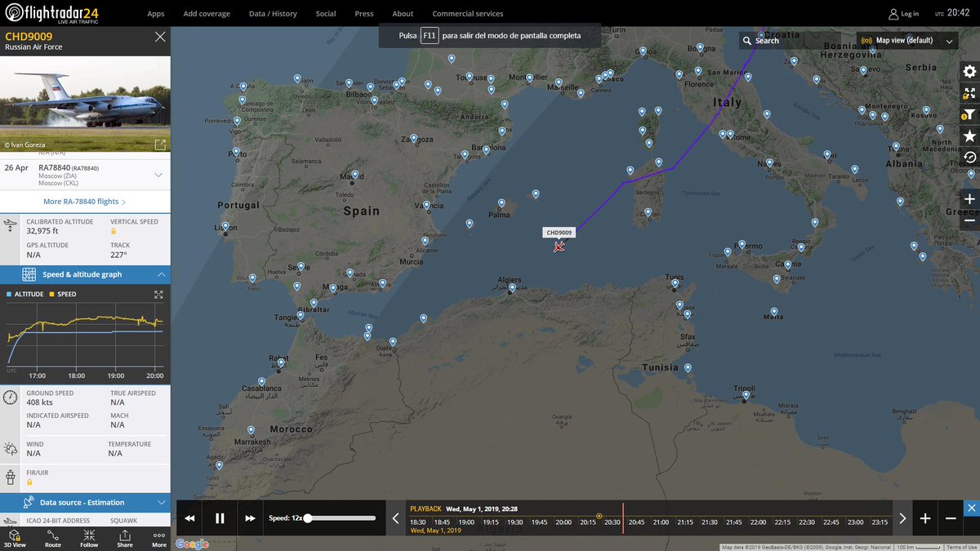Viewport: 980px width, 551px height.
Task: Toggle ALTITUDE series in graph legend
Action: [x=26, y=294]
